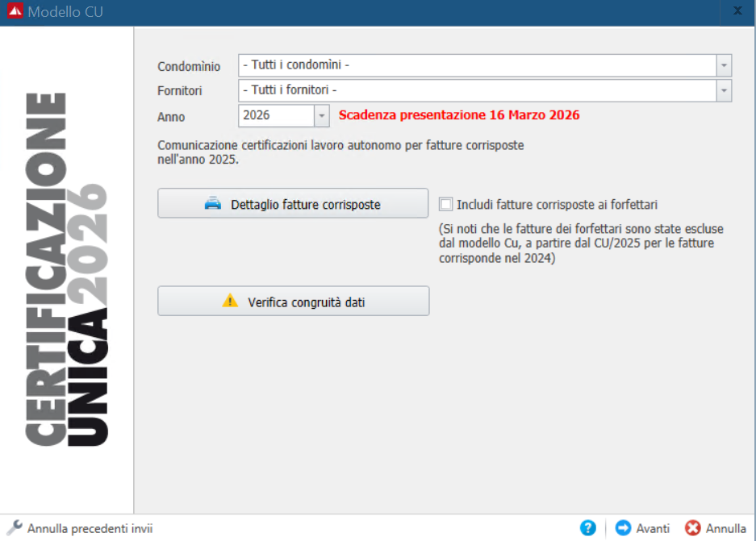This screenshot has height=541, width=756.
Task: Click the blue arrow icon beside Avanti
Action: pyautogui.click(x=623, y=528)
